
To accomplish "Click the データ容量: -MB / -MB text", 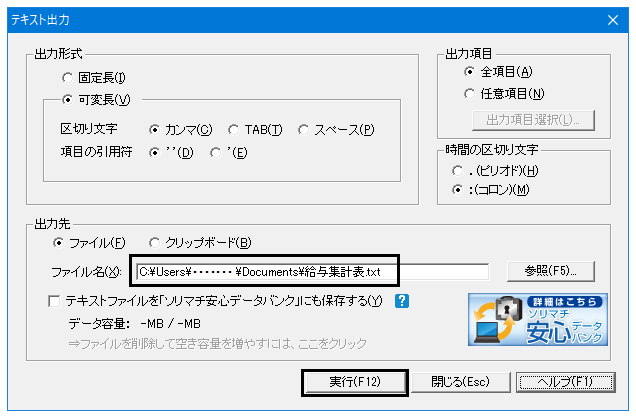I will coord(134,324).
